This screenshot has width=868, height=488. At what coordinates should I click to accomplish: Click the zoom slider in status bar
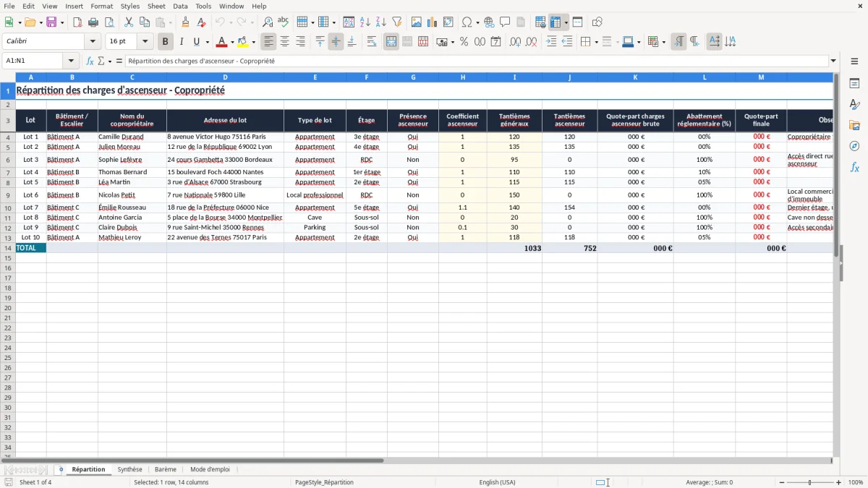810,482
